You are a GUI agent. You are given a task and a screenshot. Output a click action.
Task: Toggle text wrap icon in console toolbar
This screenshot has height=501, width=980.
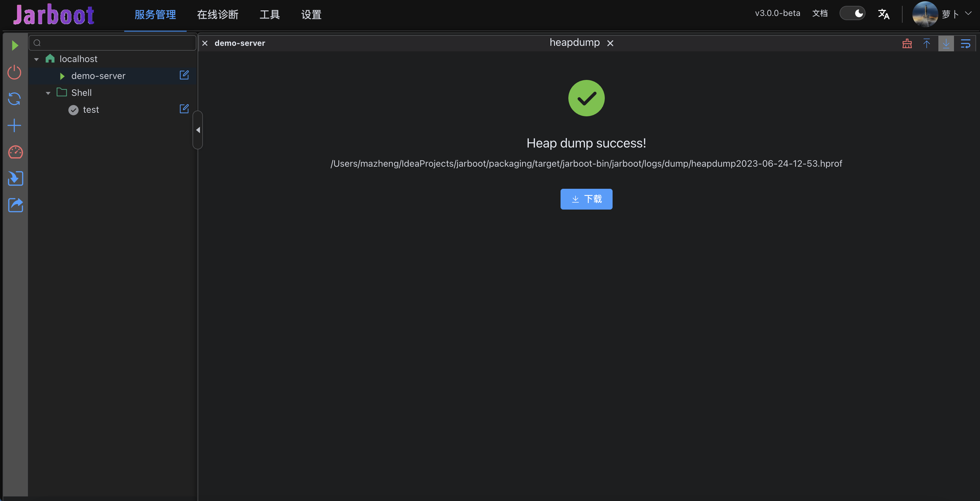[x=966, y=43]
